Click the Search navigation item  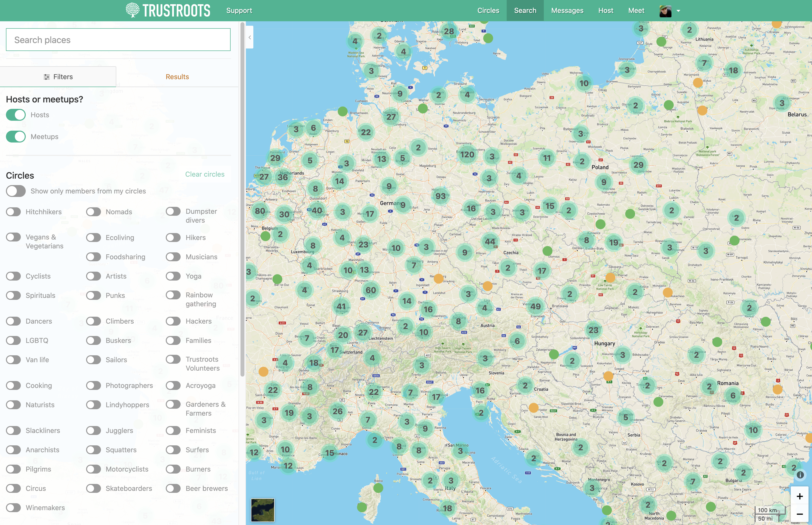(x=525, y=11)
